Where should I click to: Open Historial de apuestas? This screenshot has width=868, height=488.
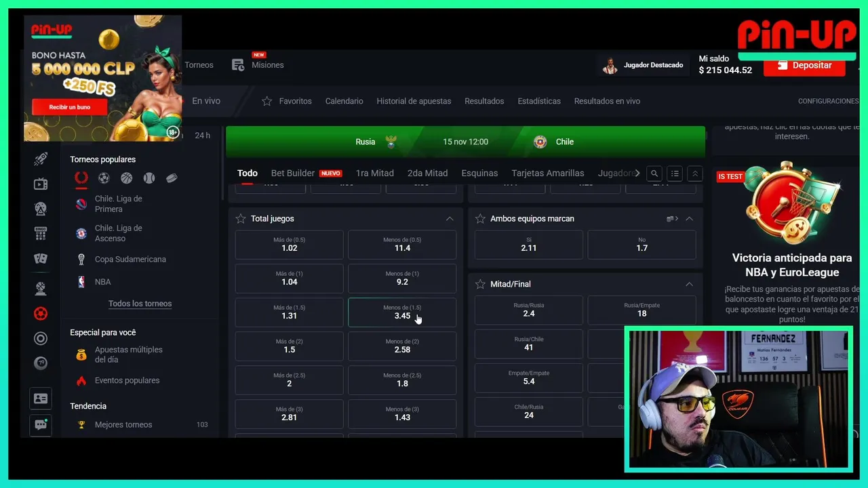414,101
